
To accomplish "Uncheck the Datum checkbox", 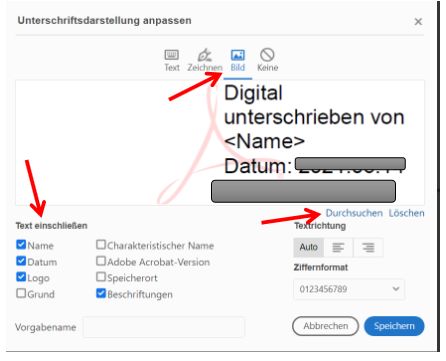I will (21, 261).
